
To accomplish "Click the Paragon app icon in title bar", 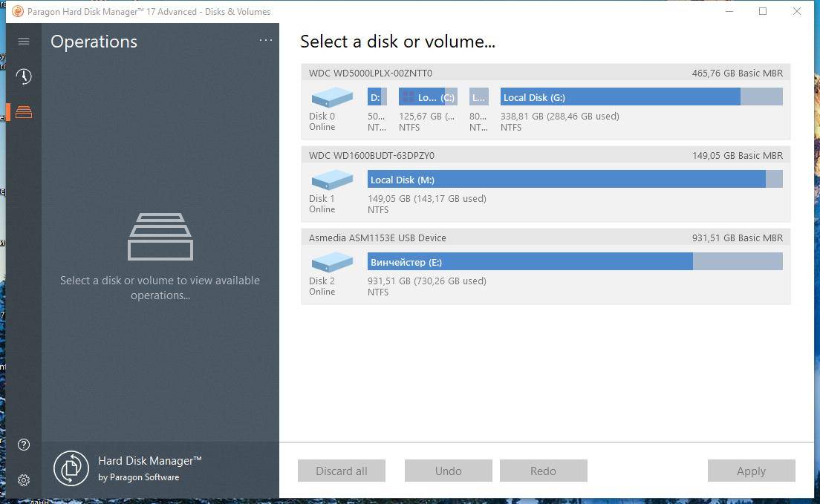I will coord(18,11).
